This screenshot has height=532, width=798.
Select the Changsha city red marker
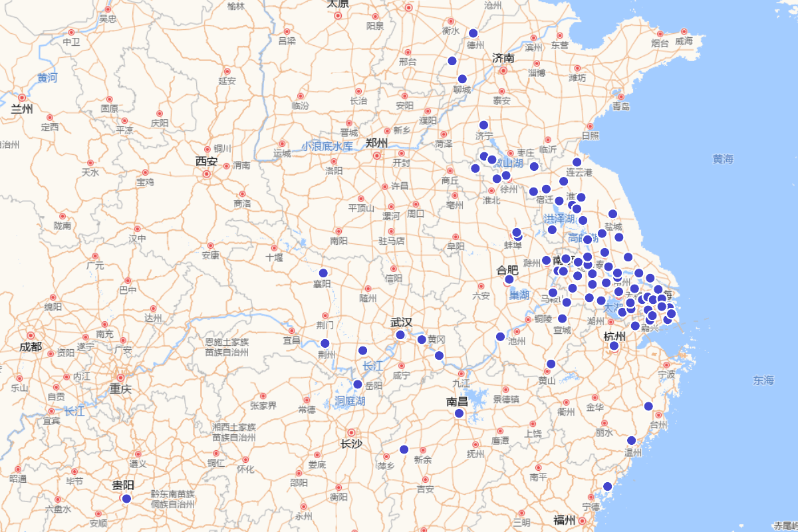pos(351,432)
